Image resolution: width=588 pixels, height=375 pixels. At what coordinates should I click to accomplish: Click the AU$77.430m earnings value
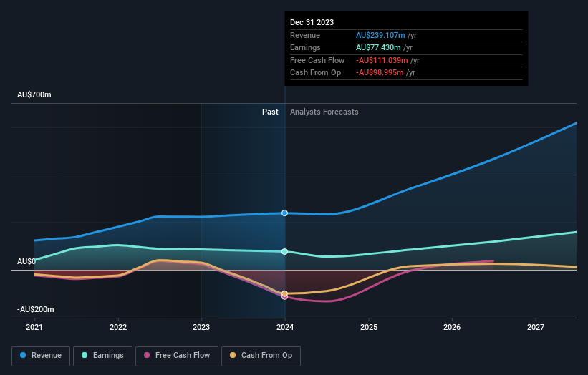pos(378,47)
